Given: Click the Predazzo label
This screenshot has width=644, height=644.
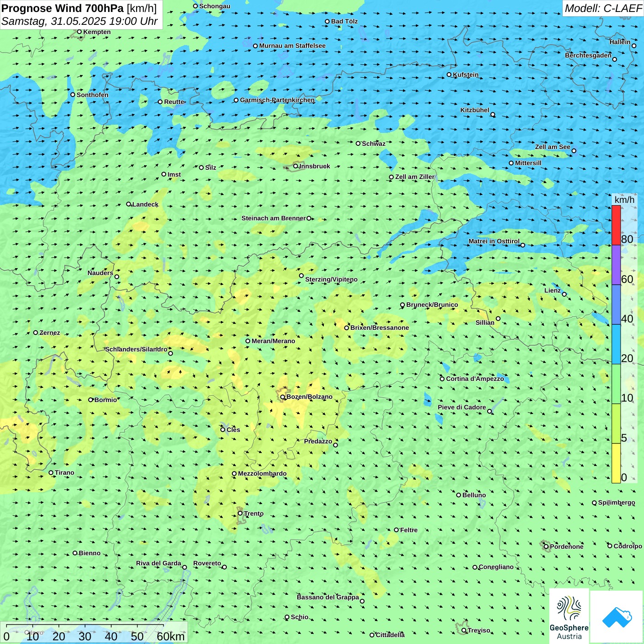Looking at the screenshot, I should (x=318, y=441).
